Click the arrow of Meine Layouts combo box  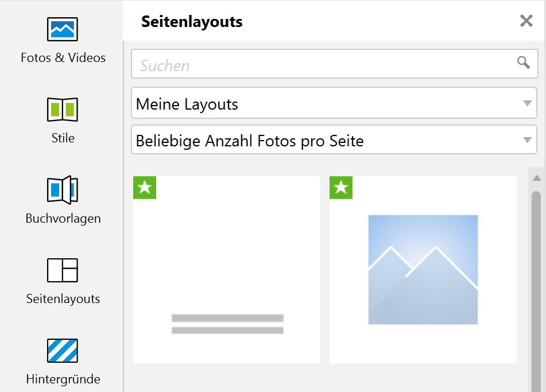(x=527, y=103)
